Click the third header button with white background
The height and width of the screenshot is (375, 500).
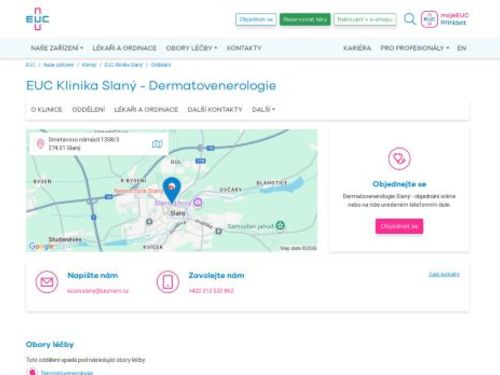point(365,19)
